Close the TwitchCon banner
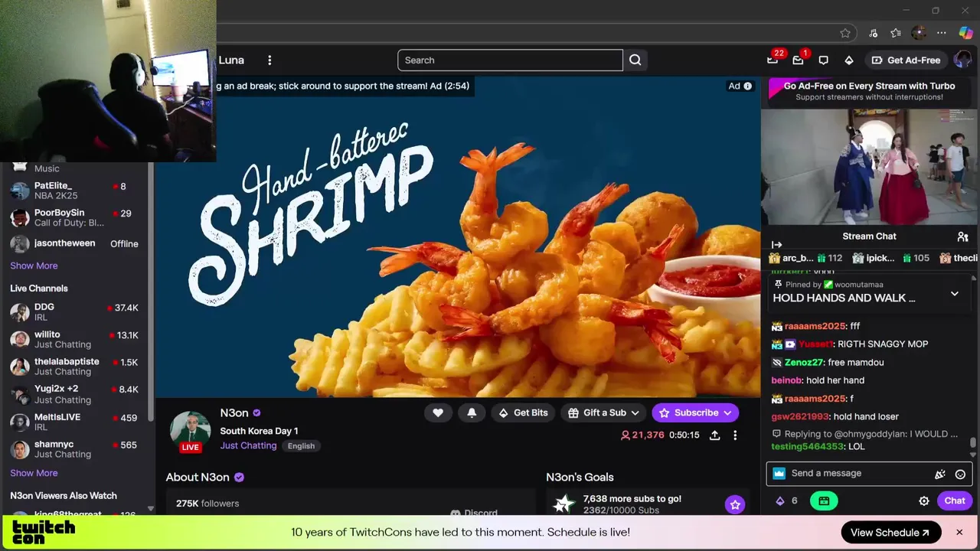 coord(959,532)
